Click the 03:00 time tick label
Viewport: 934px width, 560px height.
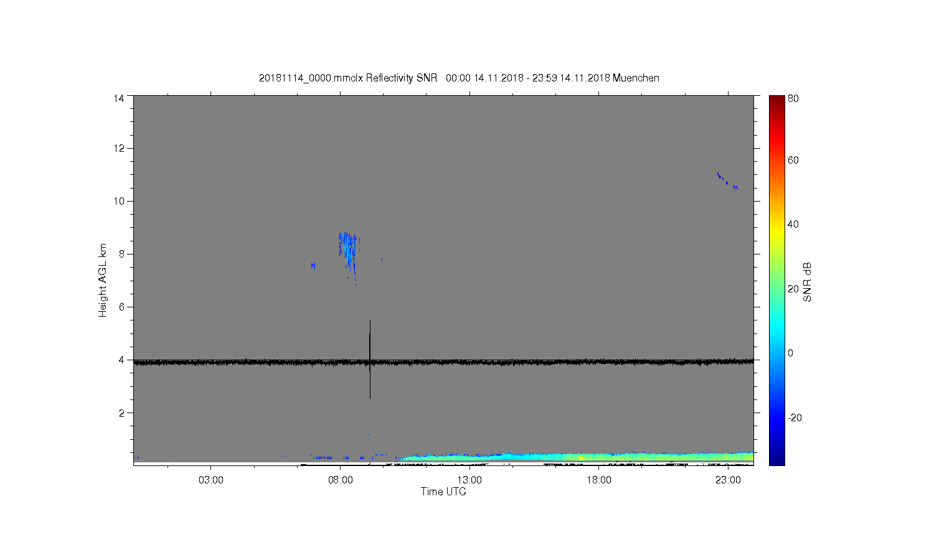click(x=211, y=480)
